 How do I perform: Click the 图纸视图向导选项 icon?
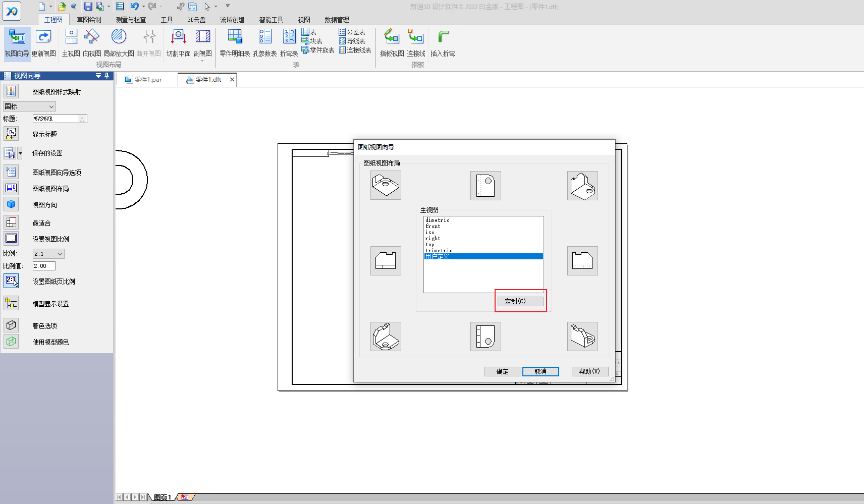pos(11,172)
